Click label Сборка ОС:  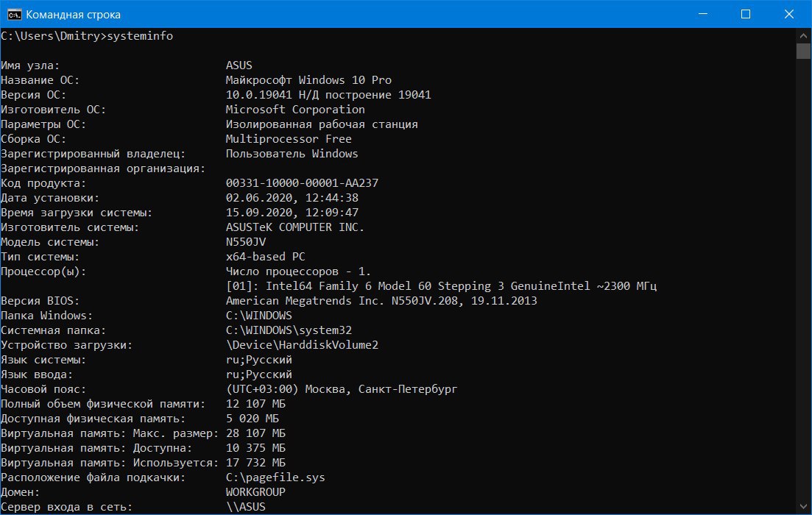(33, 139)
